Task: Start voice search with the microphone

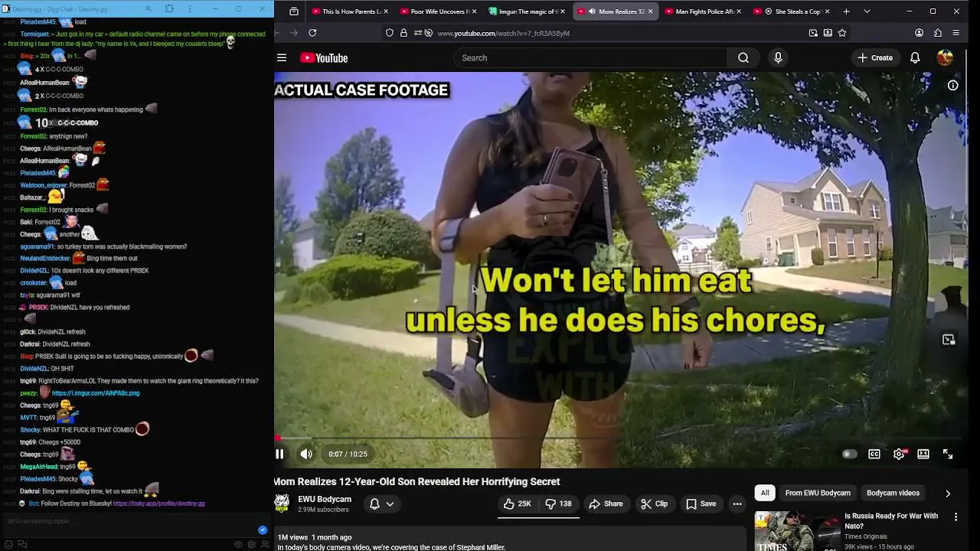Action: click(x=778, y=58)
